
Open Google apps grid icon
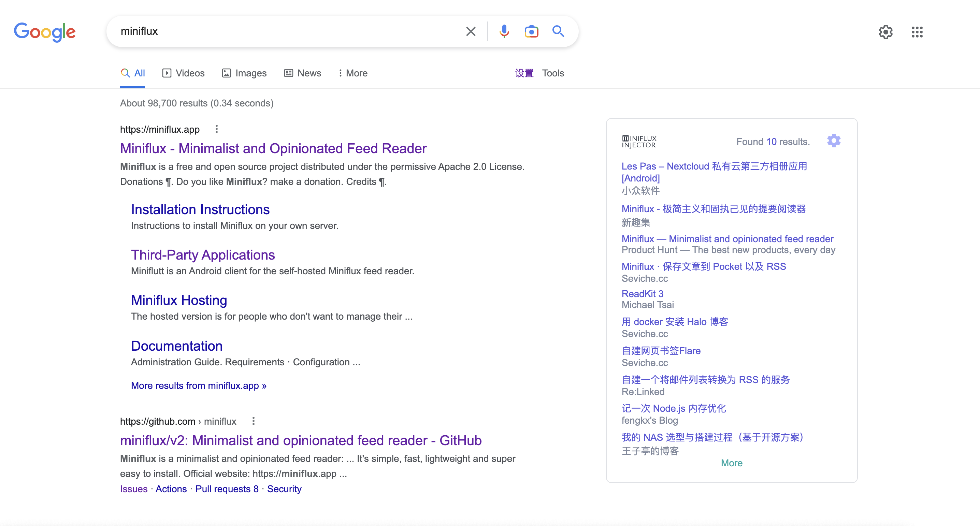pyautogui.click(x=917, y=32)
